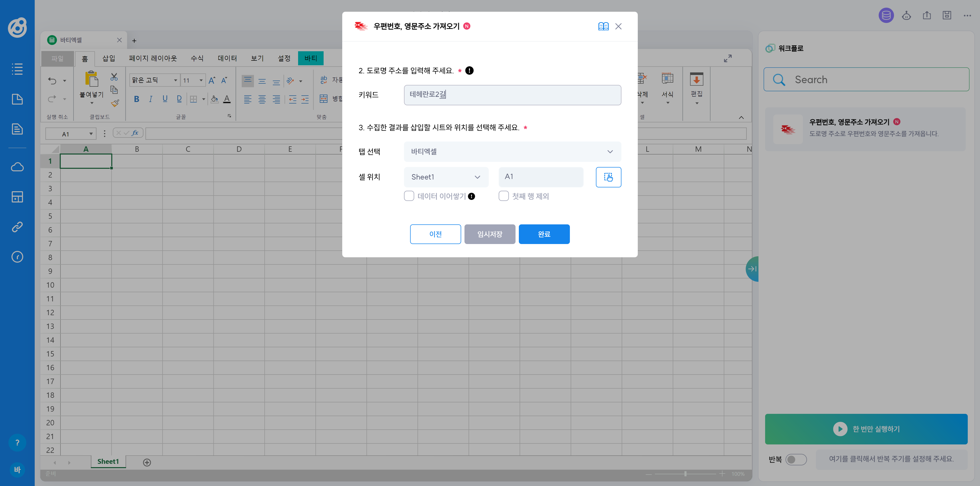This screenshot has height=486, width=980.
Task: Select the 우편번호, 영문주소 가져오기 workflow card
Action: coord(865,129)
